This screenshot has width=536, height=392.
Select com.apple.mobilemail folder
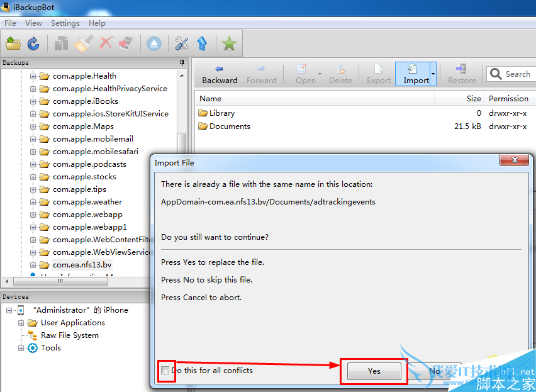point(93,139)
